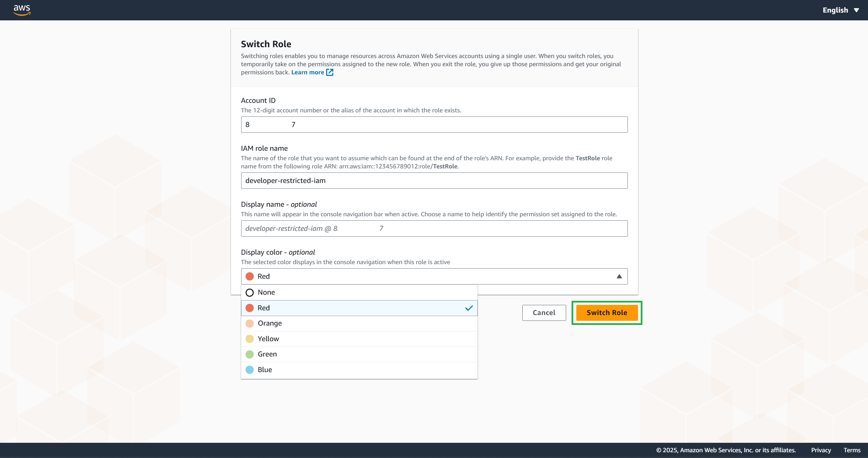Viewport: 868px width, 458px height.
Task: Choose Green from color list
Action: (x=267, y=354)
